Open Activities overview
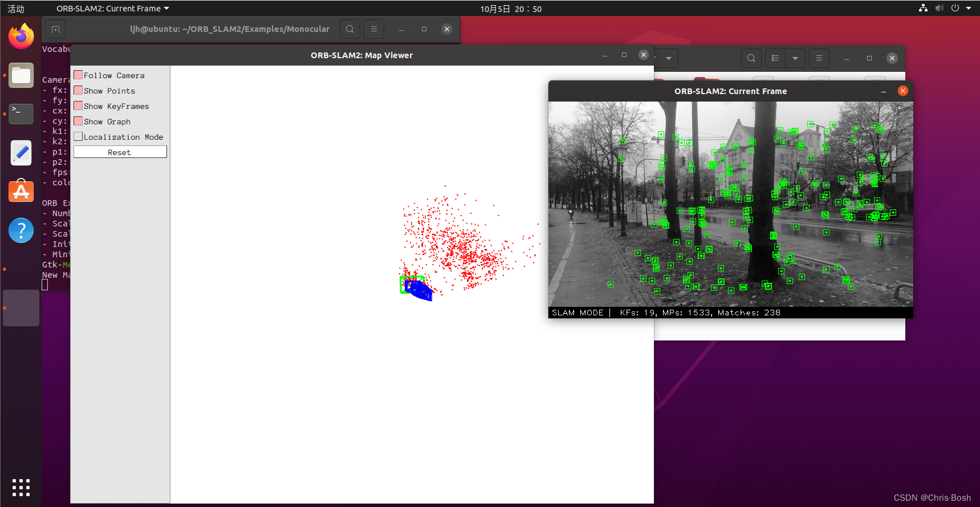The height and width of the screenshot is (507, 980). click(16, 9)
